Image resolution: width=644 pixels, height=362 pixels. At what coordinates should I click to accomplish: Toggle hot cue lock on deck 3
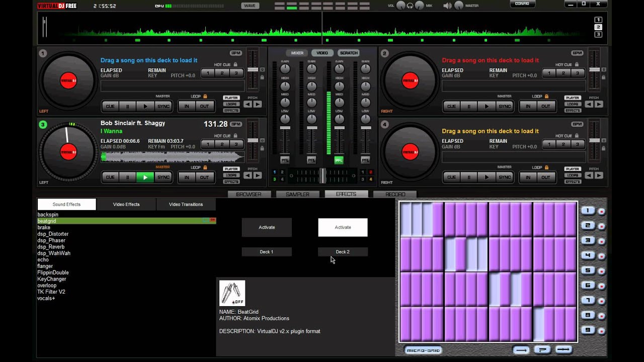click(x=235, y=135)
